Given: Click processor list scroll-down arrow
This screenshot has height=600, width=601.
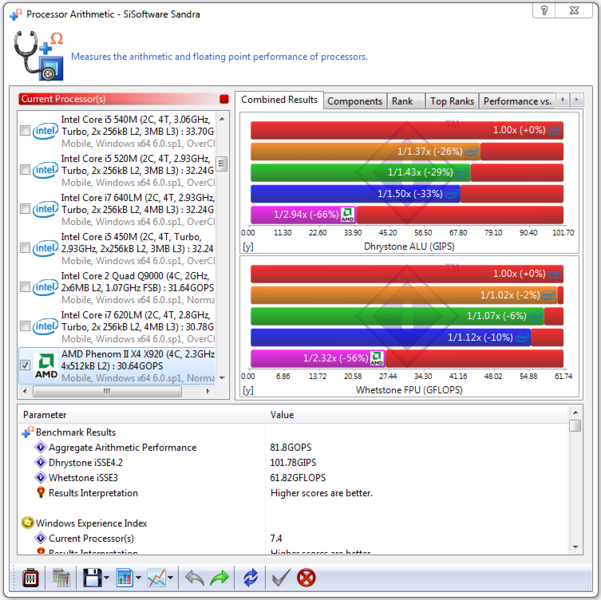Looking at the screenshot, I should click(x=222, y=378).
